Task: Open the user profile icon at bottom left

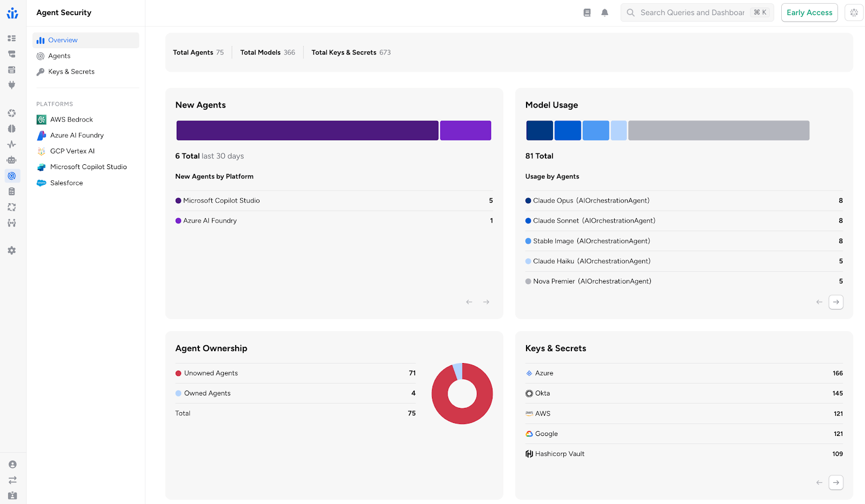Action: (x=12, y=465)
